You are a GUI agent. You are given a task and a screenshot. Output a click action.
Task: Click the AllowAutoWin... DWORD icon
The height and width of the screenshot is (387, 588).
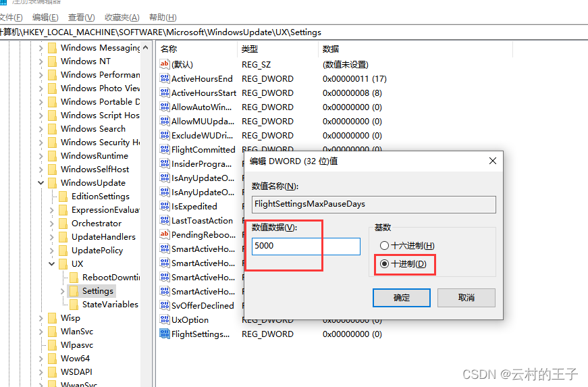pyautogui.click(x=165, y=107)
